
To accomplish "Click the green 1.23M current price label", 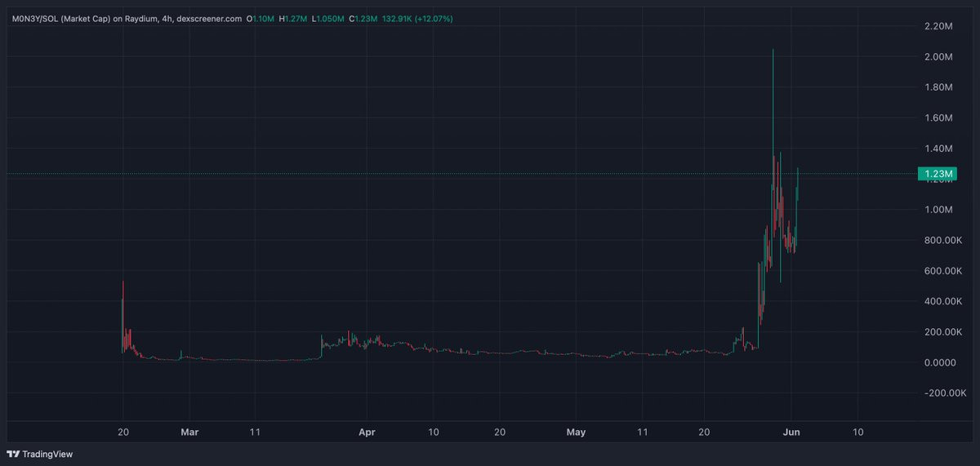I will click(x=937, y=174).
